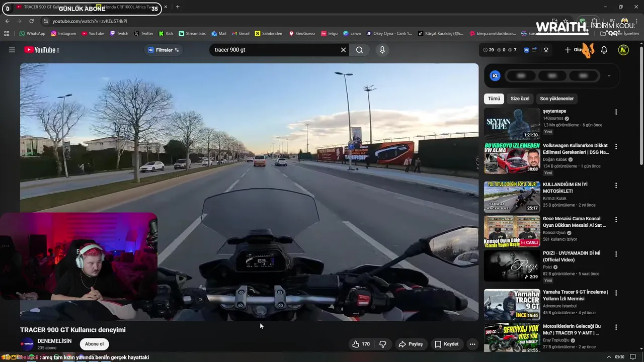Go back in browser history

coord(7,21)
